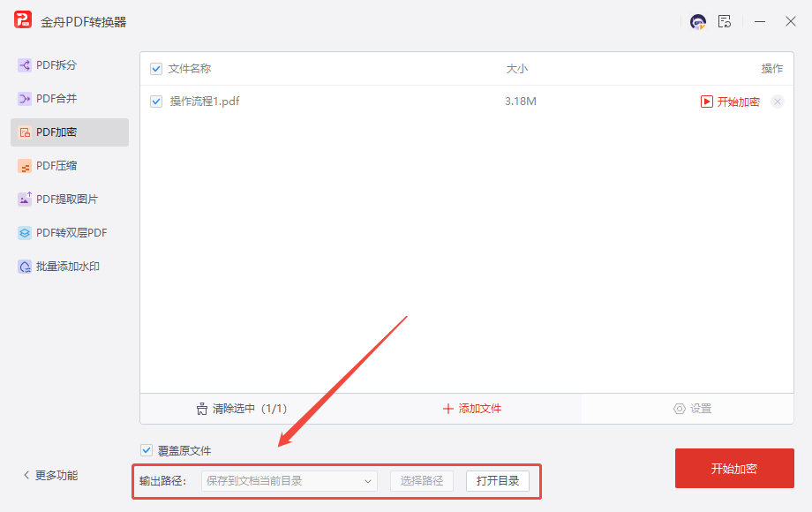Viewport: 812px width, 512px height.
Task: Switch to PDF拆分 in the sidebar
Action: pos(70,65)
